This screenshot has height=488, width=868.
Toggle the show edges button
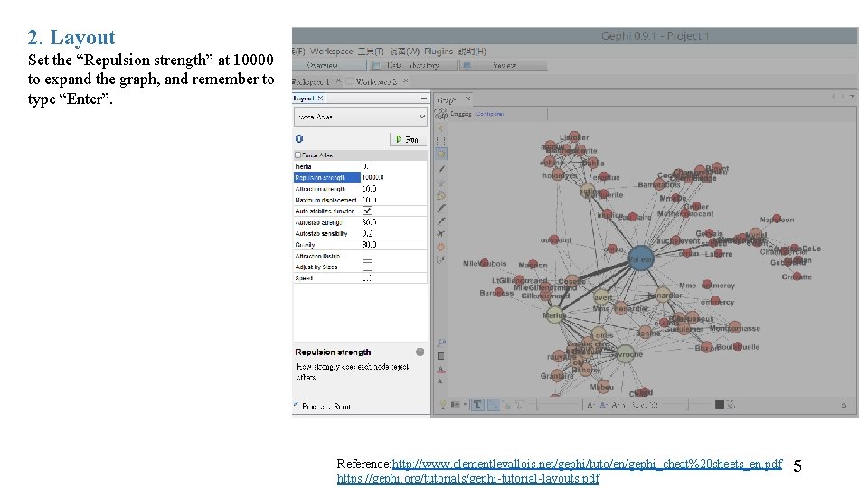(494, 405)
